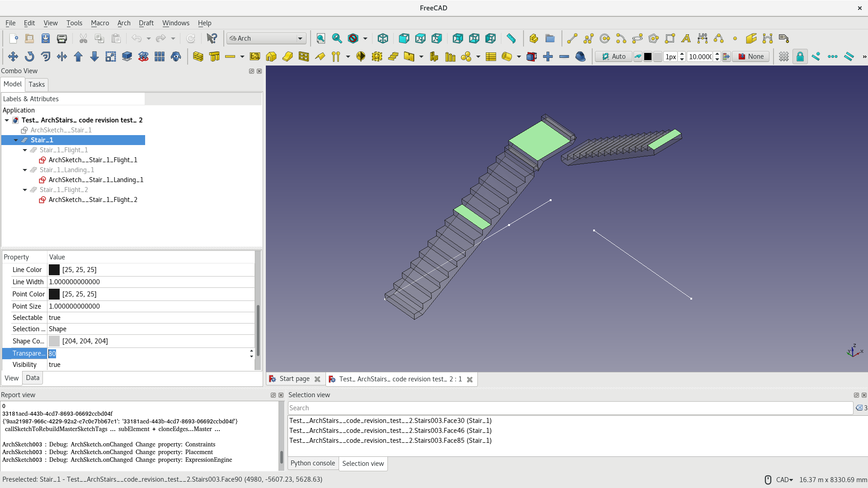Viewport: 868px width, 488px height.
Task: Select the Draft Line tool
Action: tap(572, 38)
